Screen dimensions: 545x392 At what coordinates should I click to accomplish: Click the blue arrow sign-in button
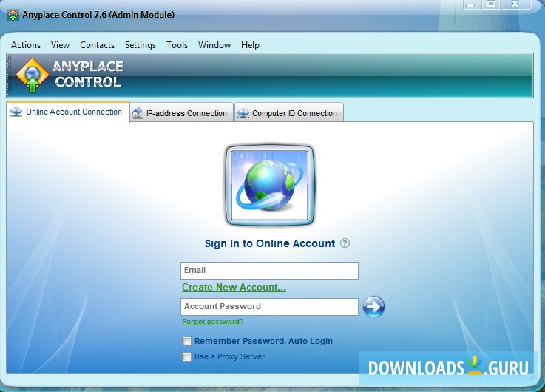(373, 306)
